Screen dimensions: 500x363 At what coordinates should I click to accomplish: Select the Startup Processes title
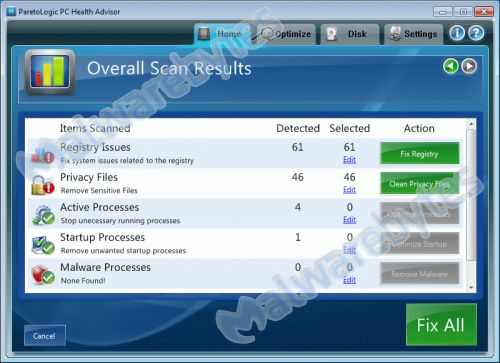point(103,237)
